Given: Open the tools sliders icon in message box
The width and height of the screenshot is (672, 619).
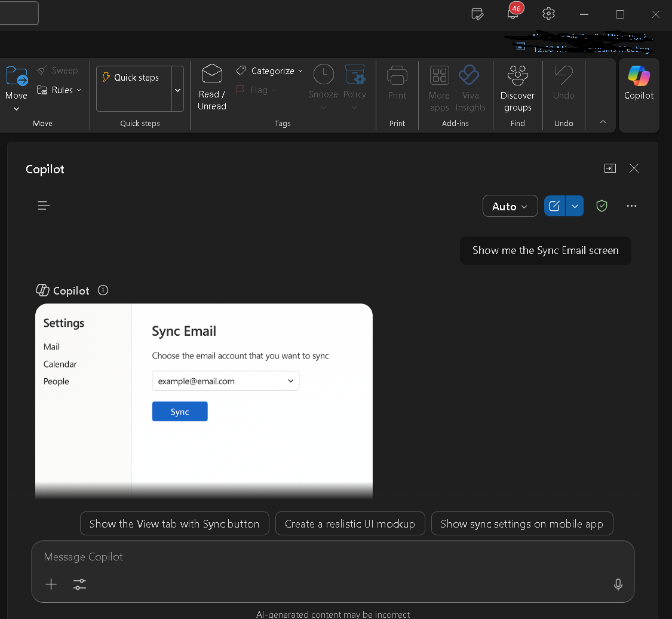Looking at the screenshot, I should coord(79,584).
